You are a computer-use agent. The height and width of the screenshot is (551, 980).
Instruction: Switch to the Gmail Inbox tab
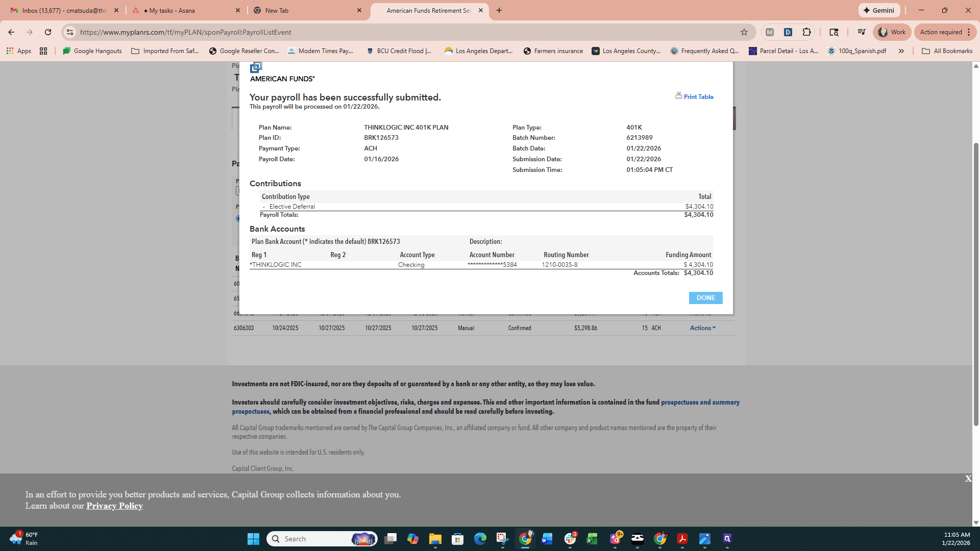coord(64,10)
